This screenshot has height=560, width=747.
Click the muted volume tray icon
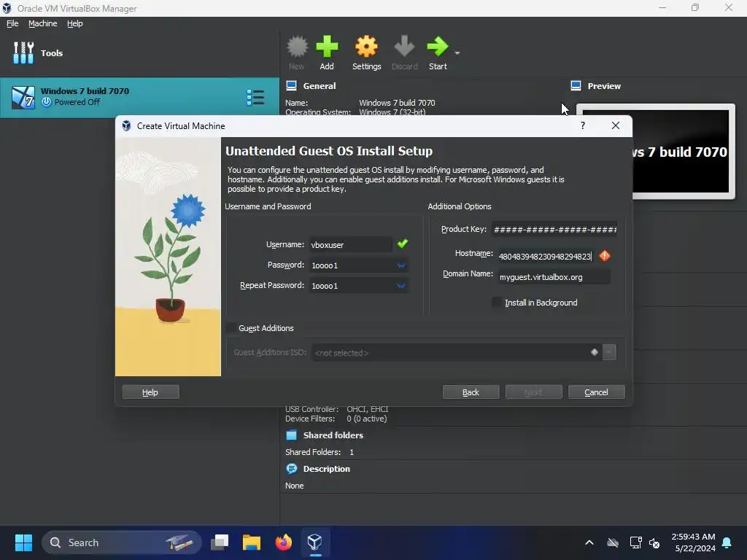tap(654, 542)
